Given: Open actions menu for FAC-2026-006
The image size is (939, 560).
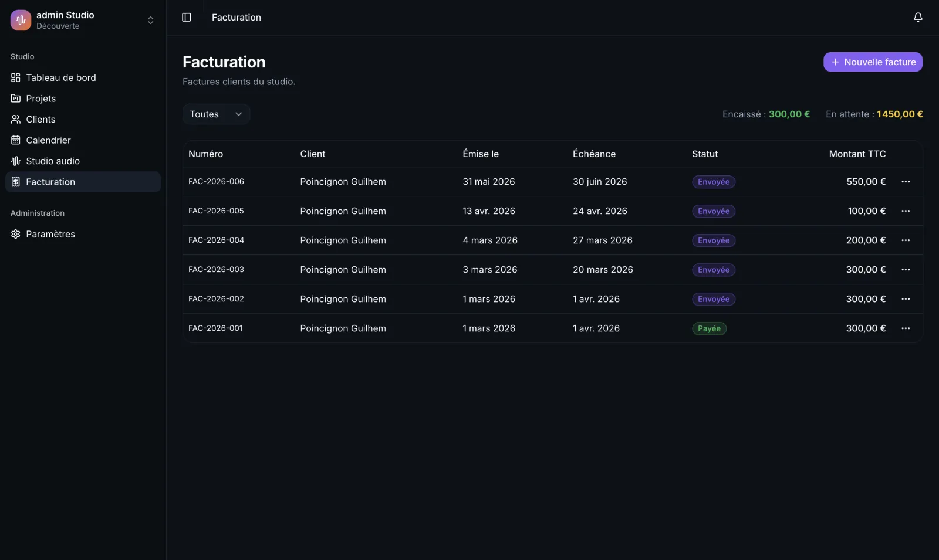Looking at the screenshot, I should point(906,182).
